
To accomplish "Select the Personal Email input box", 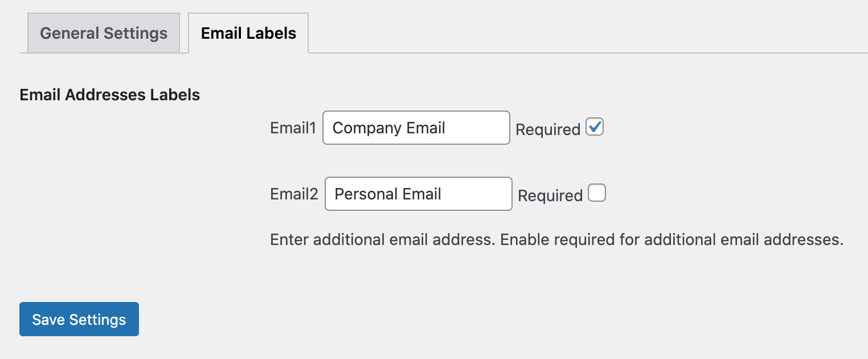I will point(417,194).
